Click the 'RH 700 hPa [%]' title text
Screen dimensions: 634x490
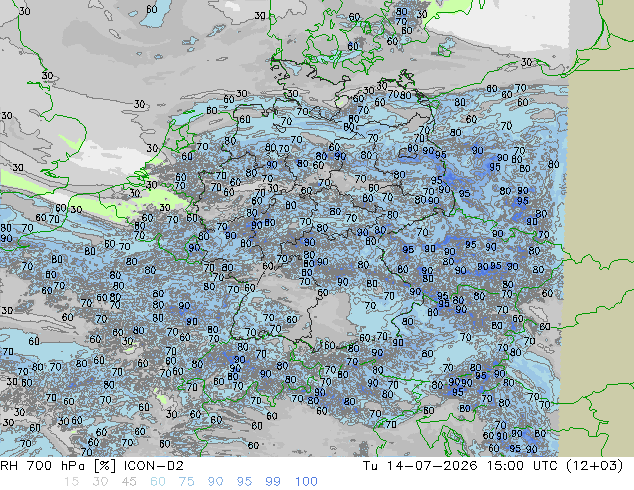click(x=59, y=466)
